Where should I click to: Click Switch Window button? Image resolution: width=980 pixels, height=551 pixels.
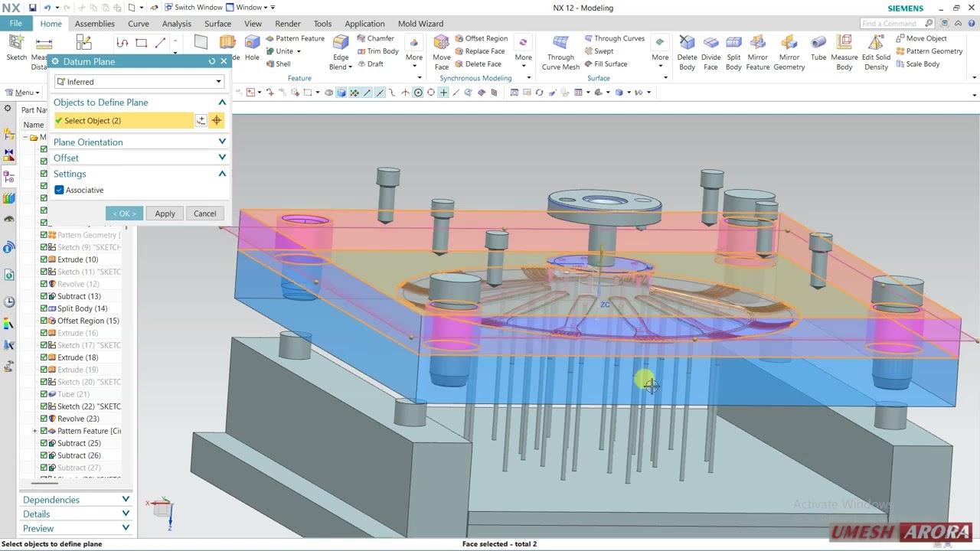click(193, 8)
